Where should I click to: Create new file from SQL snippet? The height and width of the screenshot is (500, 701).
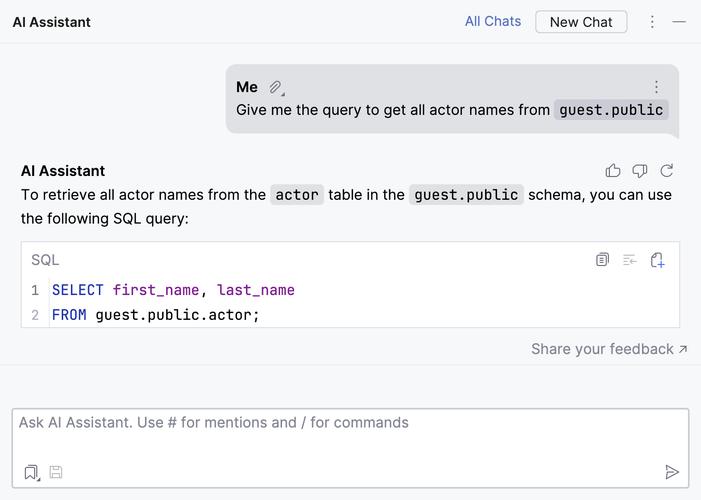657,259
